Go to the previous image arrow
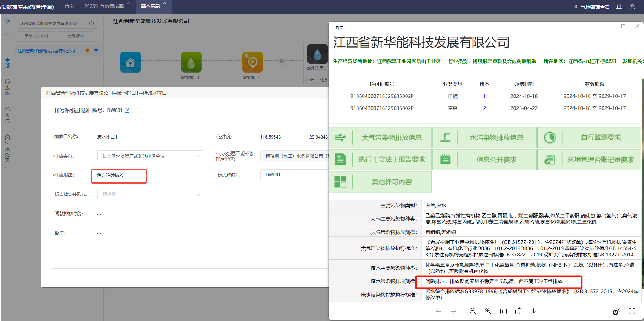 pos(438,311)
